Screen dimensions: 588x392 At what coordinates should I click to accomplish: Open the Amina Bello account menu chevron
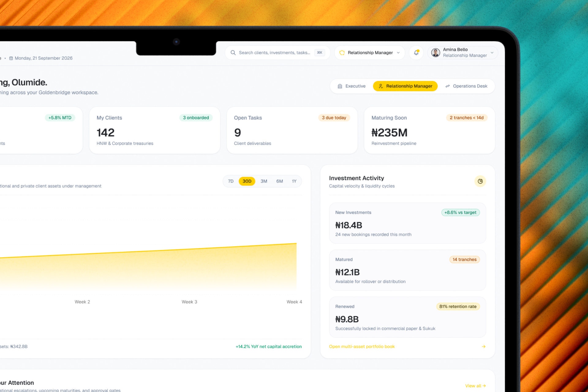(x=492, y=53)
